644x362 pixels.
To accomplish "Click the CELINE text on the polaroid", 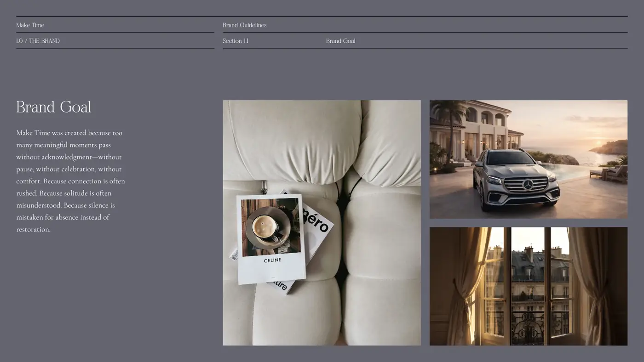I will (272, 260).
